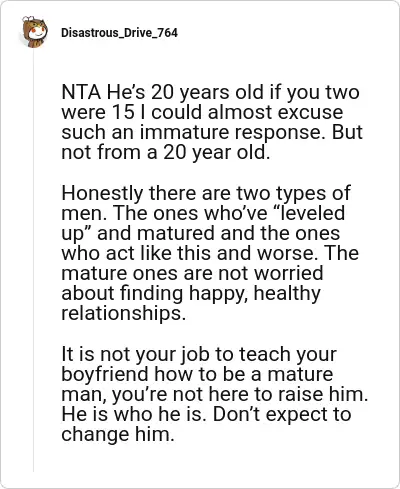Select the paragraph starting with "NTA He's 20 years old"
This screenshot has height=489, width=400.
click(x=212, y=122)
